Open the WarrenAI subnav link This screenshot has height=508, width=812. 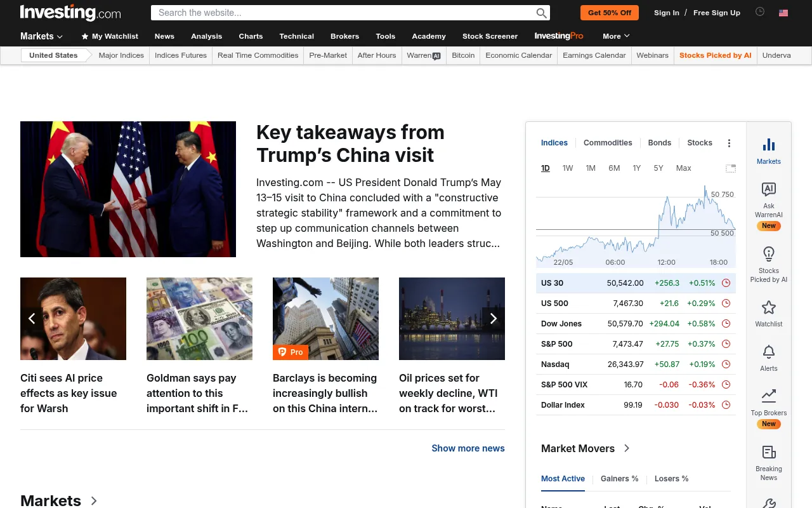point(424,55)
